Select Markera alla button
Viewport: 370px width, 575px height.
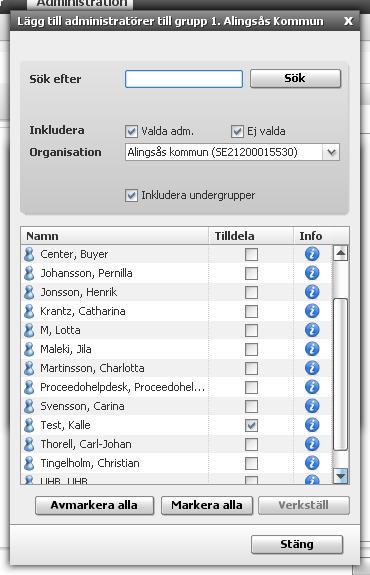tap(207, 505)
